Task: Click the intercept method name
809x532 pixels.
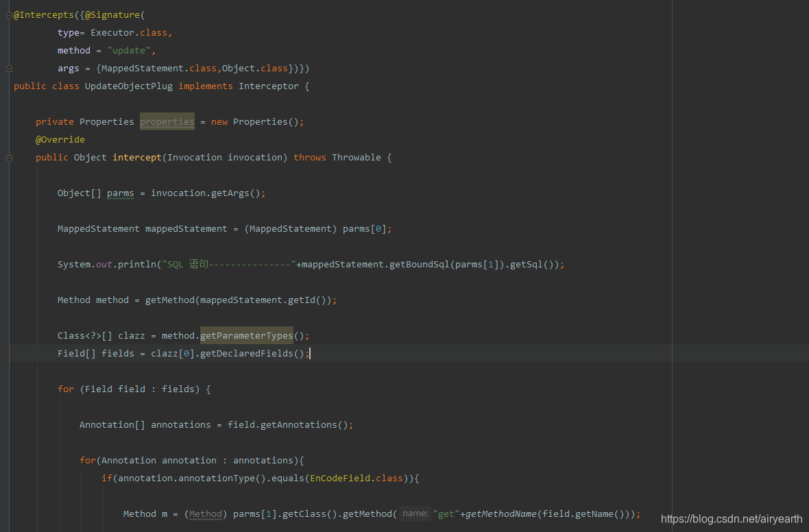Action: [137, 158]
